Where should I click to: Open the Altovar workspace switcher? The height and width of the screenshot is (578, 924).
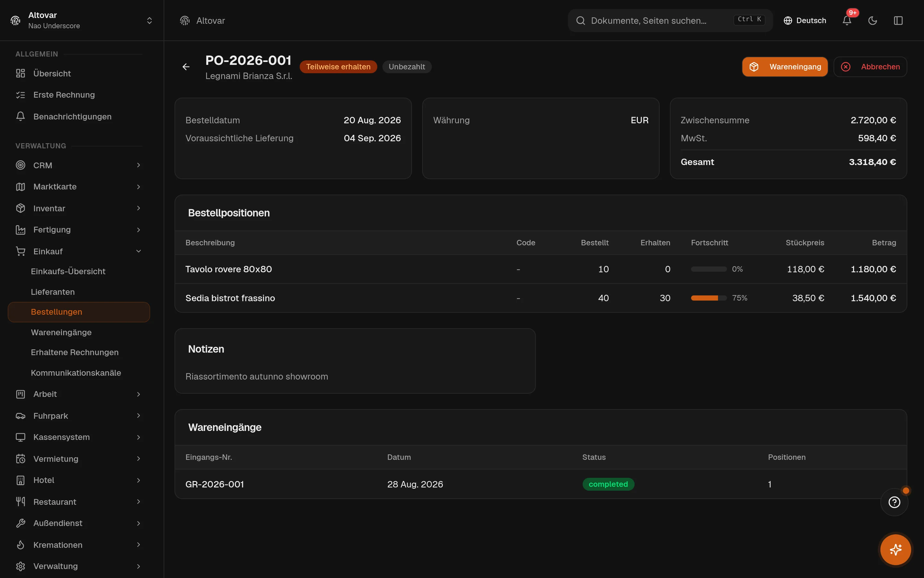pyautogui.click(x=82, y=20)
